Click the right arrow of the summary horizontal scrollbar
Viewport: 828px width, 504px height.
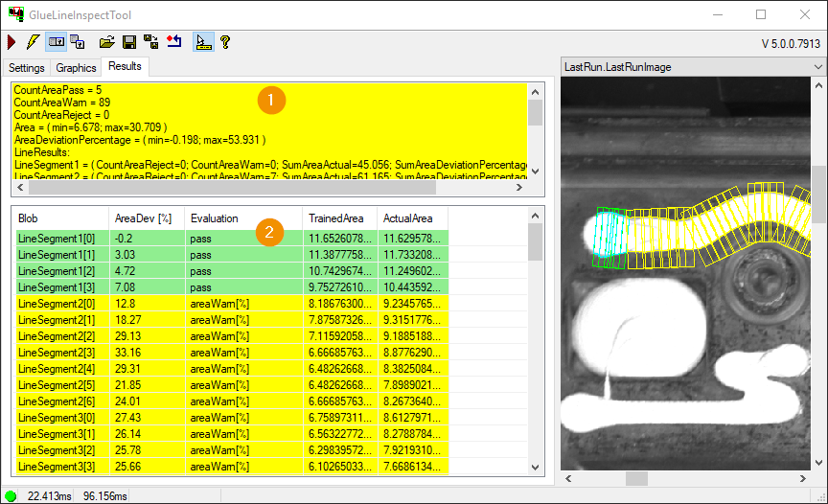pos(519,188)
